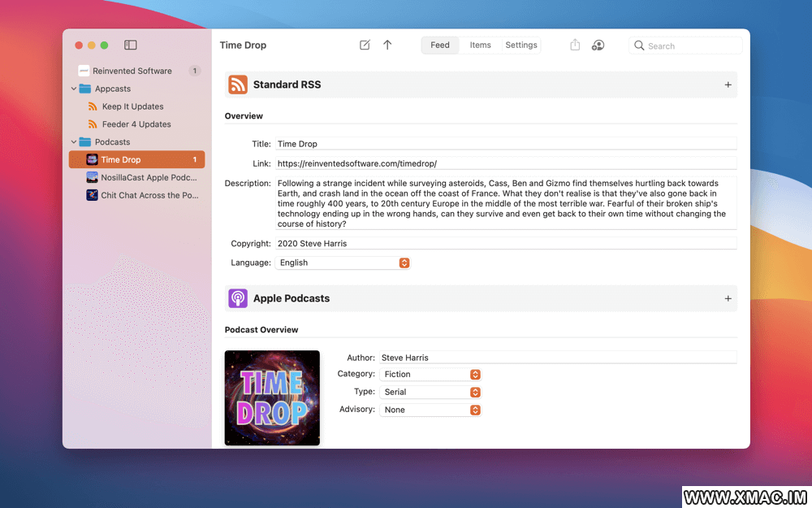The width and height of the screenshot is (812, 508).
Task: Click the plus button beside Apple Podcasts
Action: (x=728, y=298)
